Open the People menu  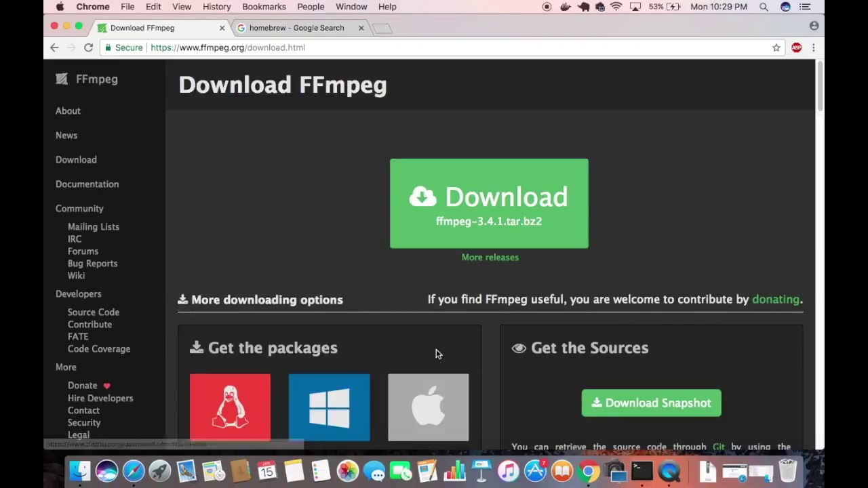pyautogui.click(x=311, y=7)
